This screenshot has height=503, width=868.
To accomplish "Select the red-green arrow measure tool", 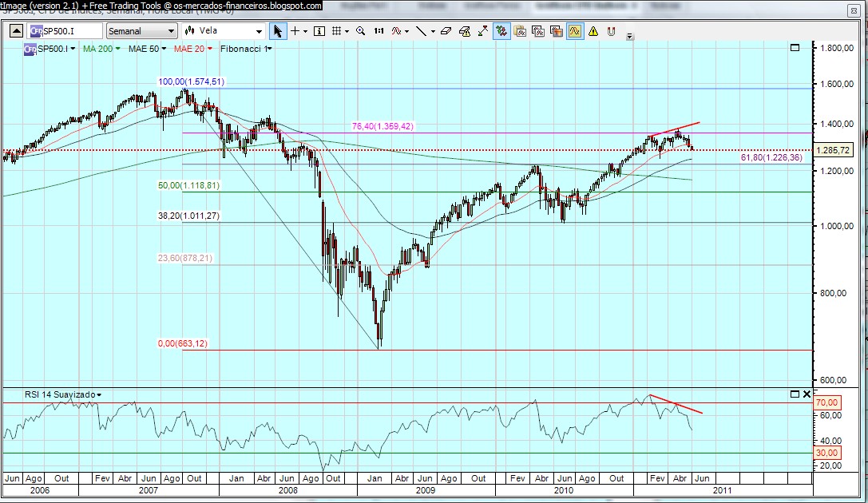I will [x=483, y=31].
